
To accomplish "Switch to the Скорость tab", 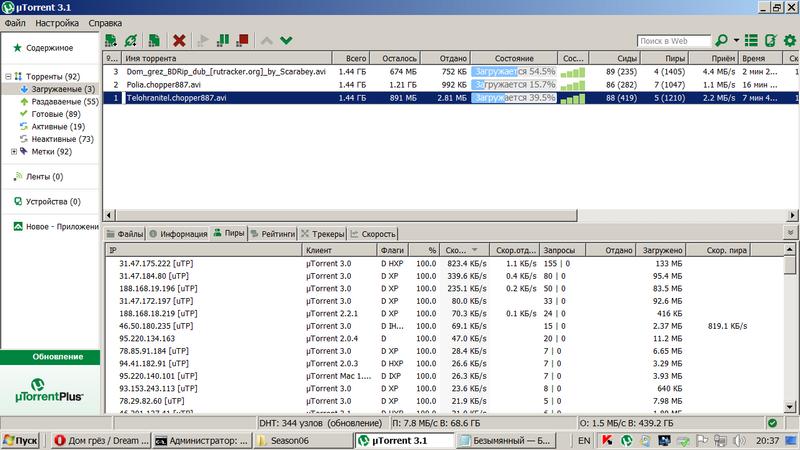I will pyautogui.click(x=373, y=234).
